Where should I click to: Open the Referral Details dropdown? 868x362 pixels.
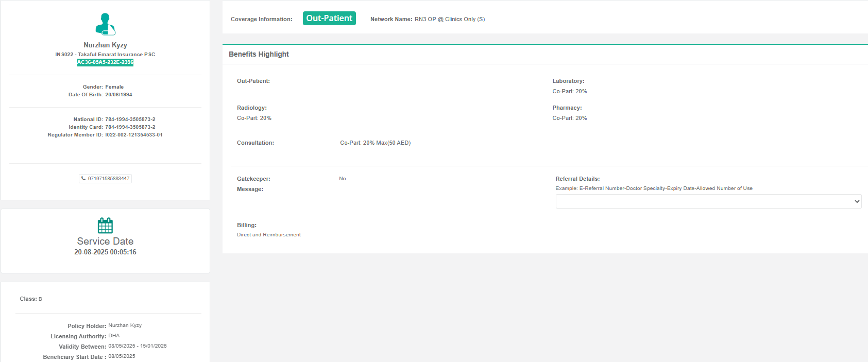pyautogui.click(x=708, y=201)
